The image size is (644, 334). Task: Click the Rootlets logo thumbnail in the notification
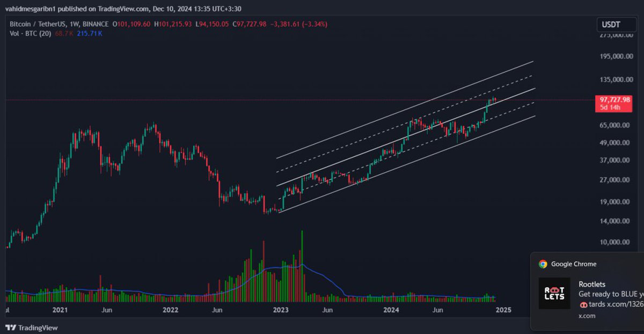pyautogui.click(x=554, y=294)
